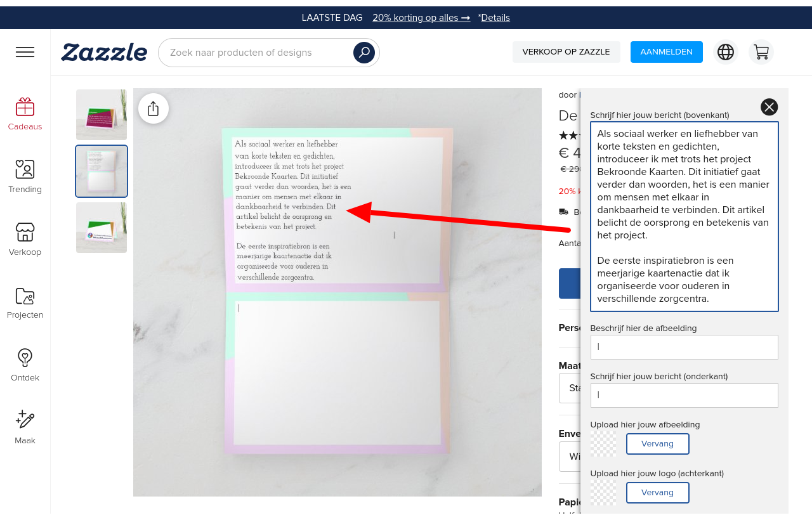Open the shopping cart
The width and height of the screenshot is (812, 520).
point(761,52)
